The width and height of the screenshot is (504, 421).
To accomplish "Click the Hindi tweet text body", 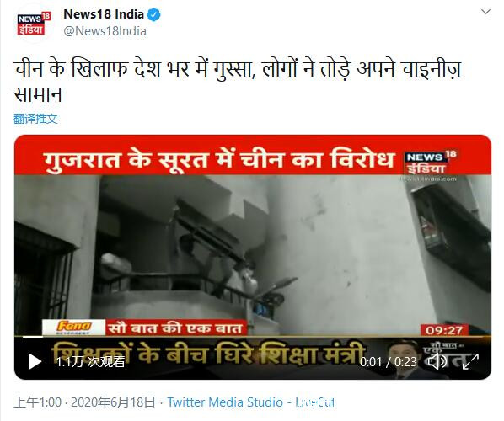I will click(237, 82).
